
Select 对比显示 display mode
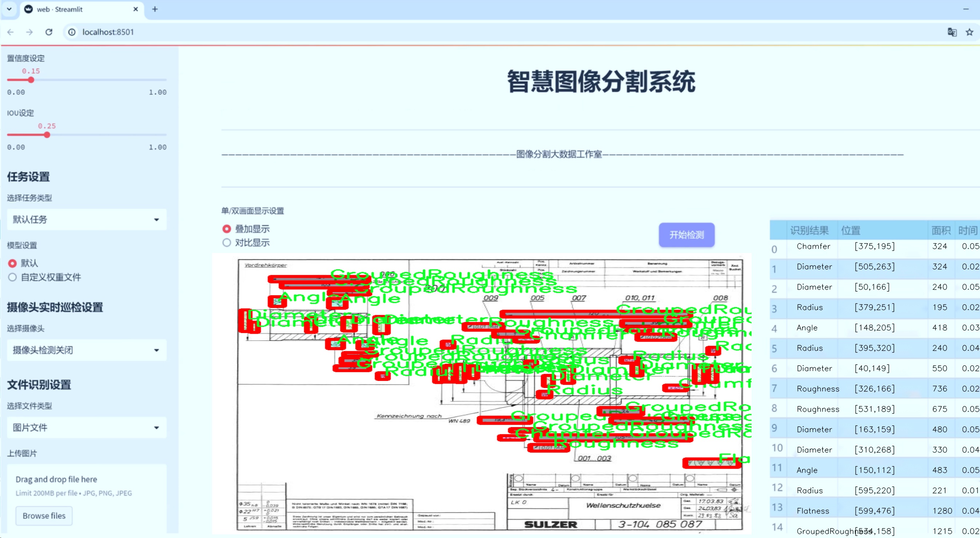[x=227, y=242]
